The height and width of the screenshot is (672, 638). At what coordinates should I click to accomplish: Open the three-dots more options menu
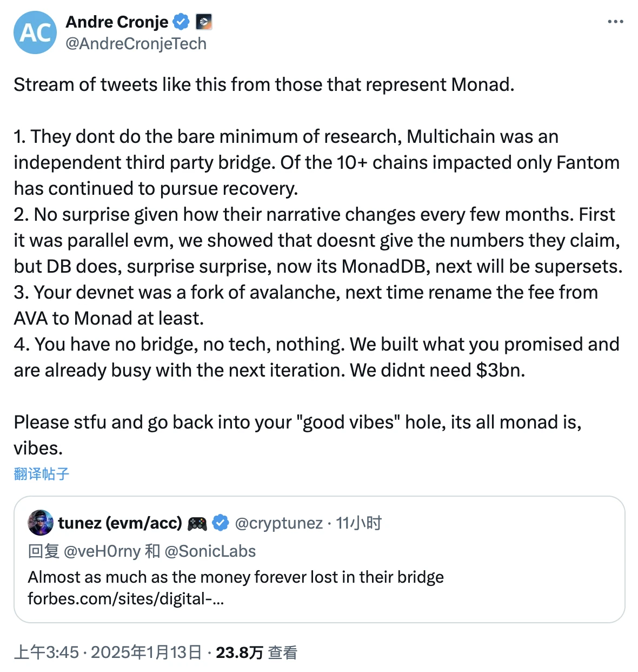pos(615,22)
